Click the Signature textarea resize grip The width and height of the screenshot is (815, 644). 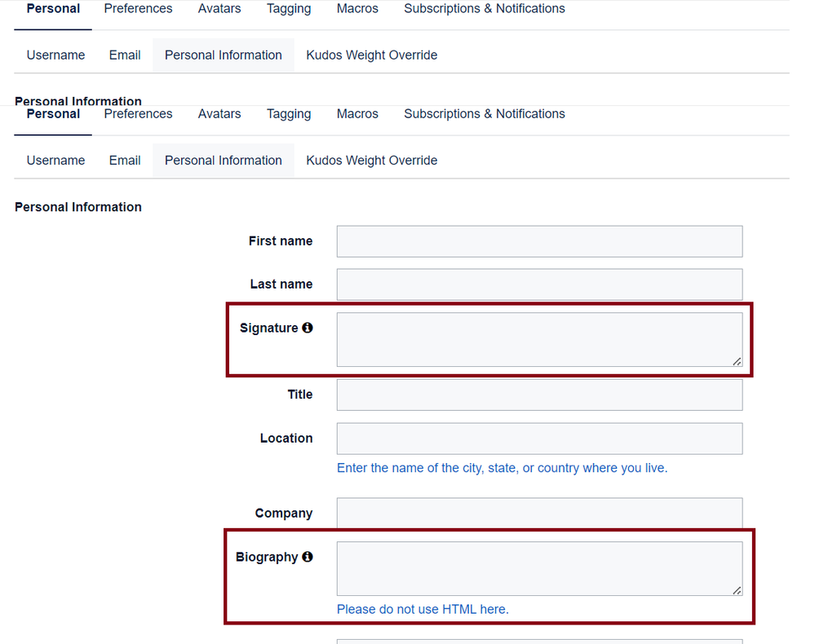click(737, 361)
